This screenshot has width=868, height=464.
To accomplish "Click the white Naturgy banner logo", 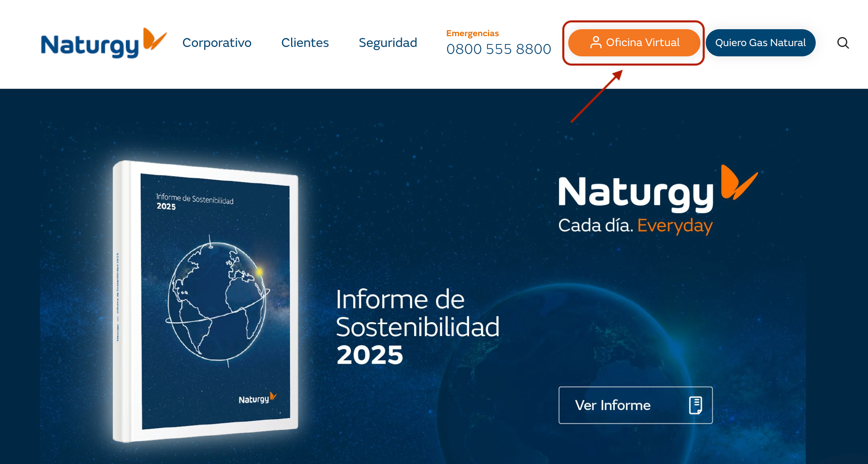I will [x=658, y=189].
